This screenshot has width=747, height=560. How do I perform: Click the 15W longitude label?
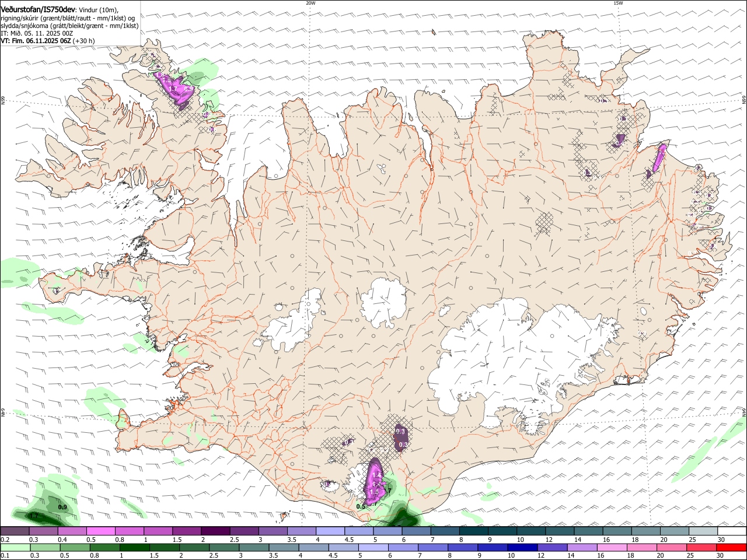(618, 3)
